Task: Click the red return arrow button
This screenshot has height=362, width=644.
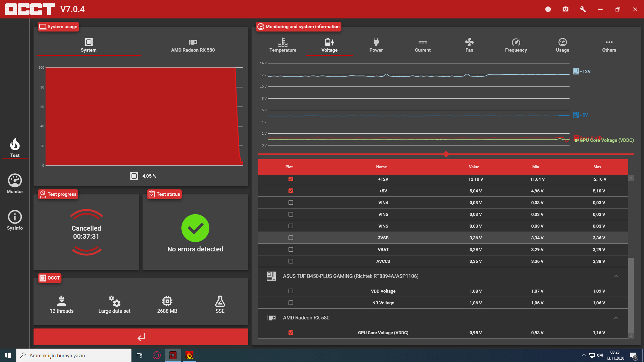Action: tap(141, 337)
